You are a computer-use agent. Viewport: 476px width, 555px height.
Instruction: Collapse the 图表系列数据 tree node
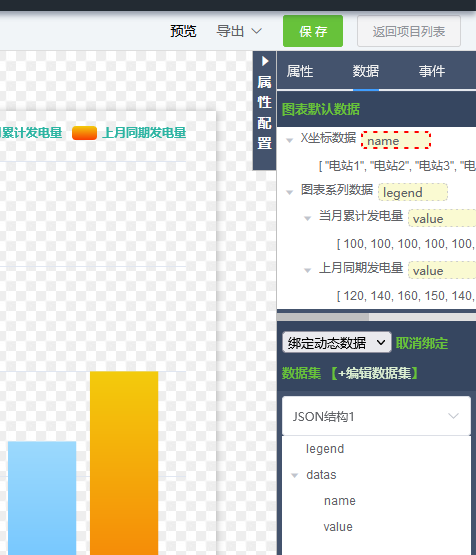289,193
